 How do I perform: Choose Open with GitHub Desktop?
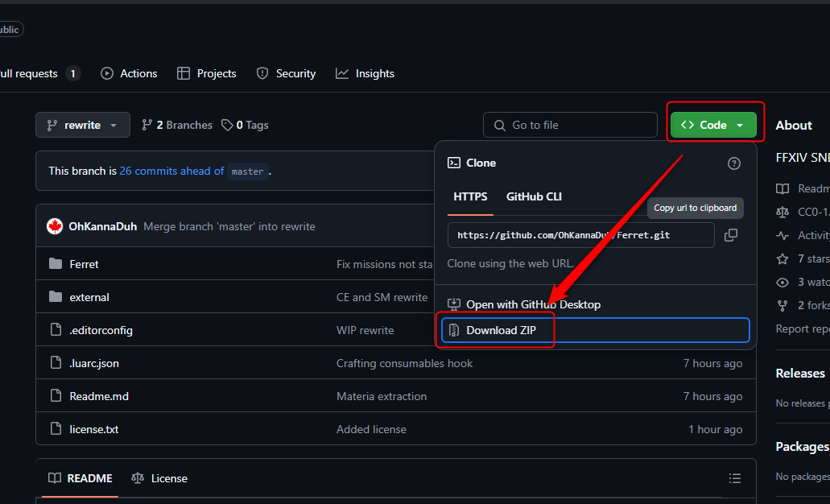click(533, 304)
